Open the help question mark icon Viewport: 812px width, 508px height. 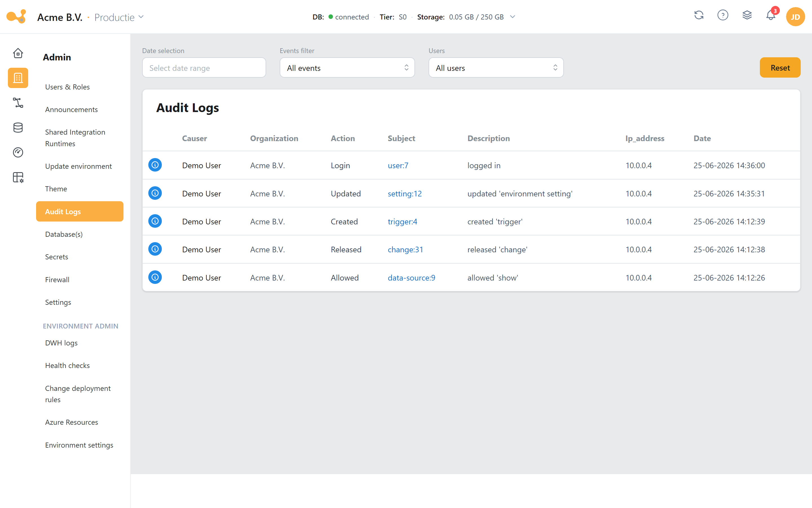tap(723, 16)
